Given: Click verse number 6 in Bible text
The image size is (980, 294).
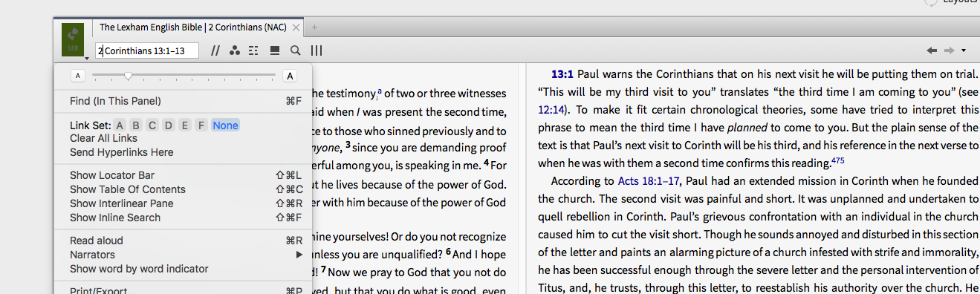Looking at the screenshot, I should [x=449, y=252].
